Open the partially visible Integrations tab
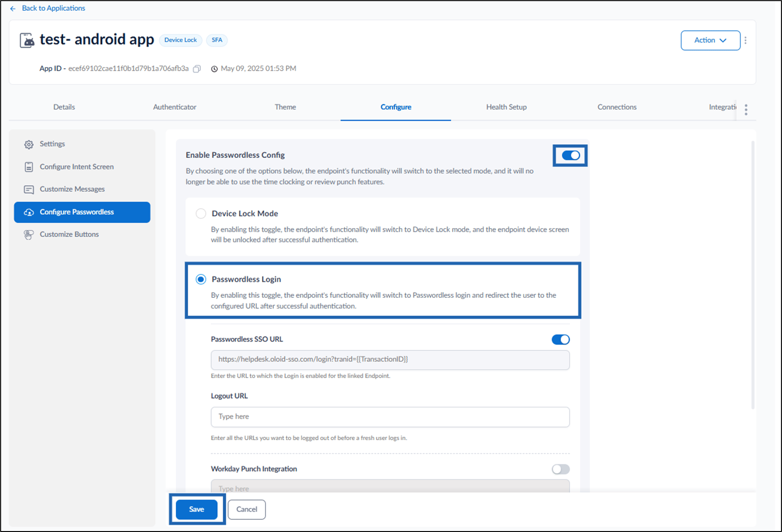782x532 pixels. [722, 107]
